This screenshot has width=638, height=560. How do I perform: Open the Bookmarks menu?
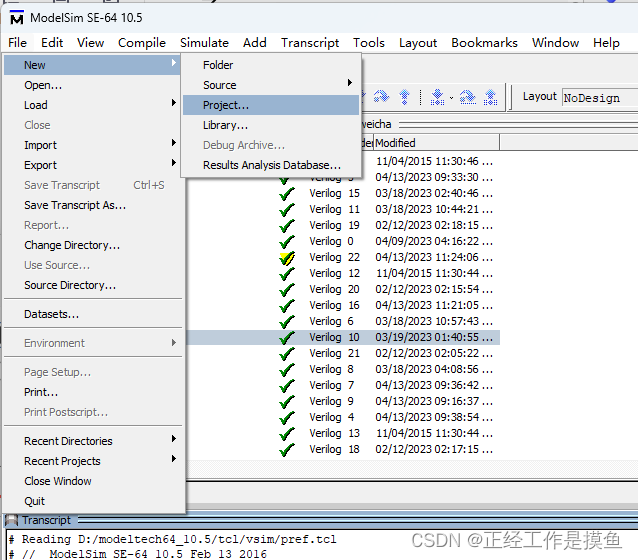point(484,43)
